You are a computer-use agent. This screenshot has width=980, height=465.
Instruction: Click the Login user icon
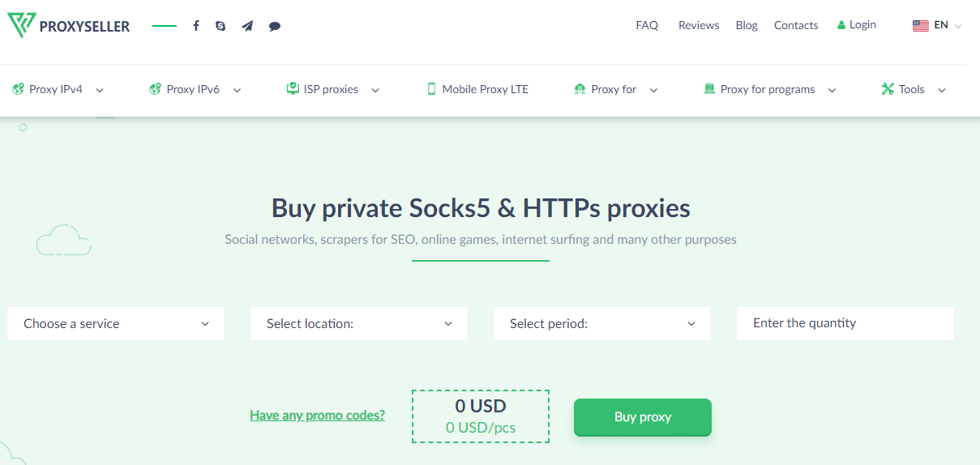[841, 25]
